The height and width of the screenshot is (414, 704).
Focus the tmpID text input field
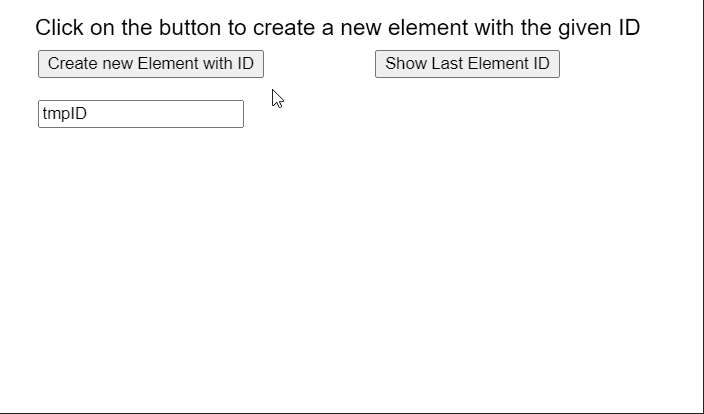[141, 114]
